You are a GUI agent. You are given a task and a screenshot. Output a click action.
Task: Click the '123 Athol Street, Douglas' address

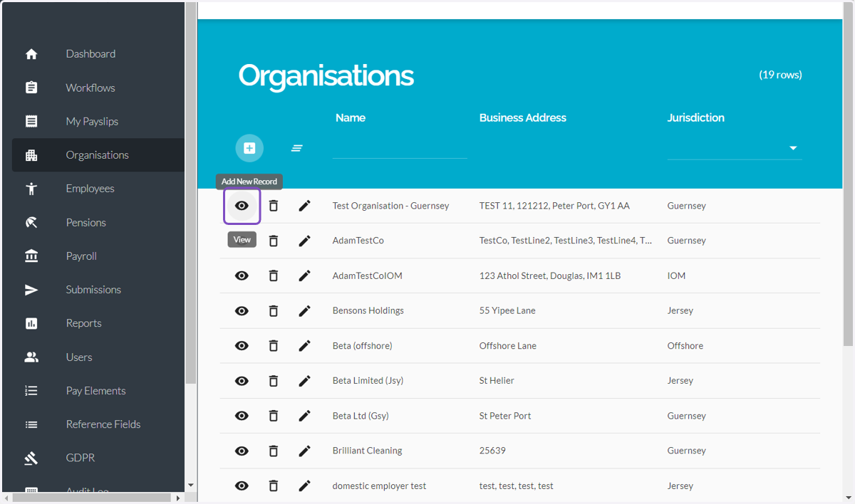pos(550,275)
